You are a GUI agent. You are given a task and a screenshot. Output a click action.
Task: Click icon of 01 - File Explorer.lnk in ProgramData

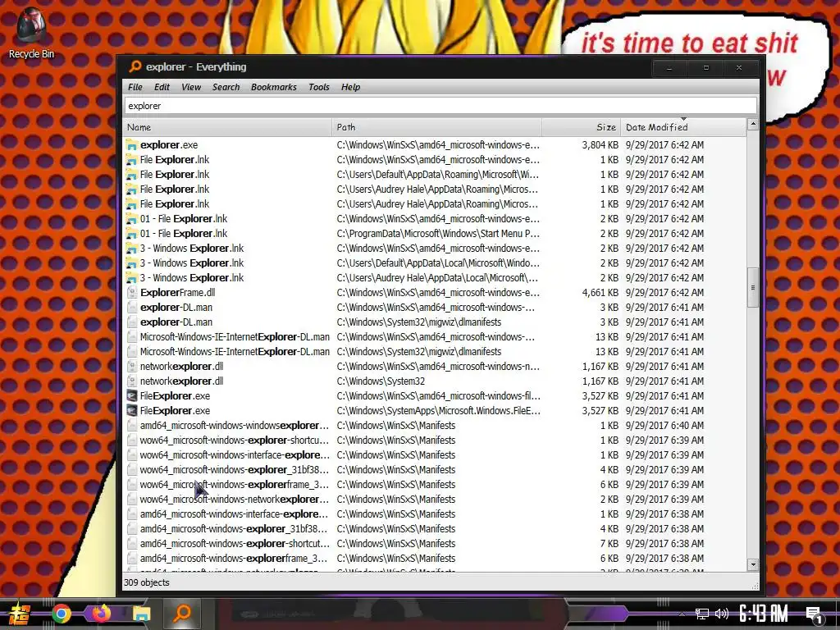point(132,234)
